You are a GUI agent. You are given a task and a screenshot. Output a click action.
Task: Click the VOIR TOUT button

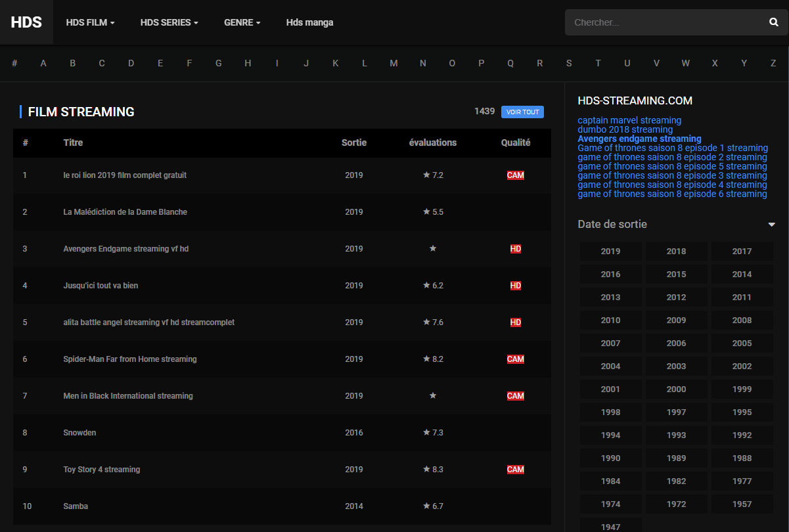522,112
